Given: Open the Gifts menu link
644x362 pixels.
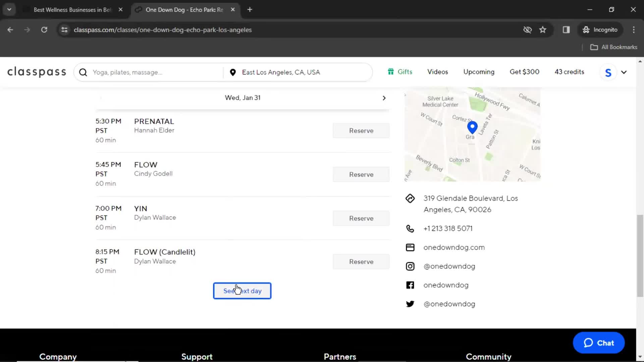Looking at the screenshot, I should (405, 72).
